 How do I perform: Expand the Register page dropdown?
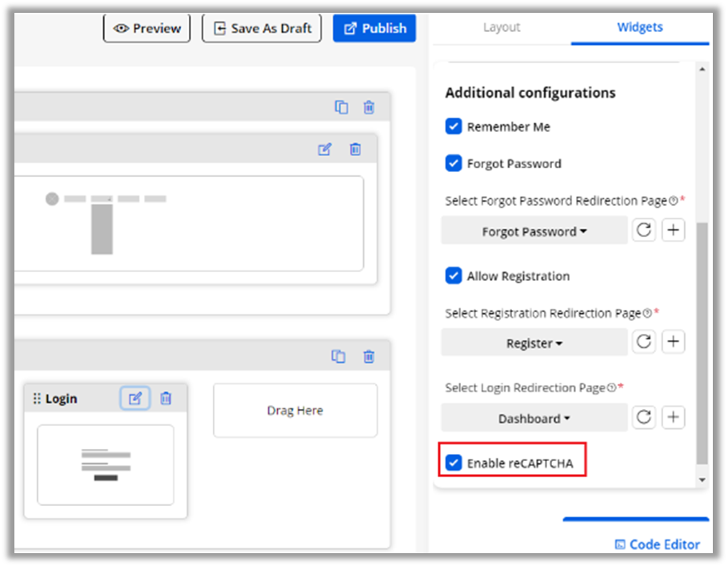pyautogui.click(x=534, y=343)
